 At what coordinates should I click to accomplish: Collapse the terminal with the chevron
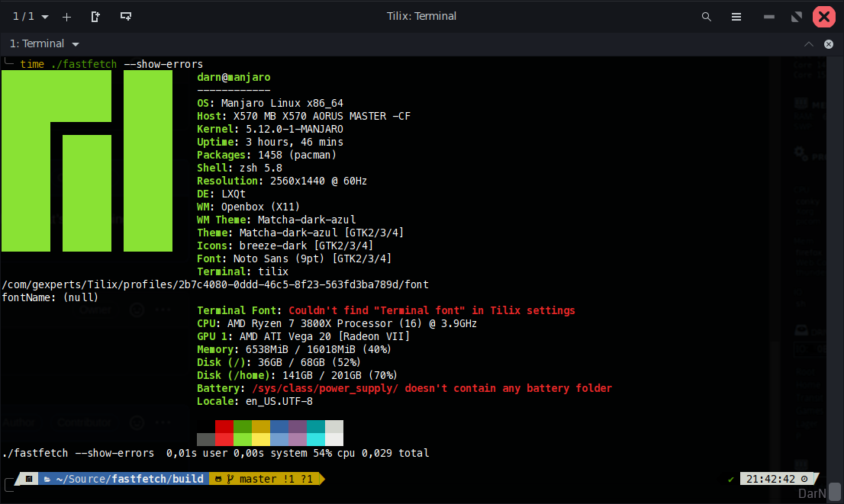click(808, 43)
